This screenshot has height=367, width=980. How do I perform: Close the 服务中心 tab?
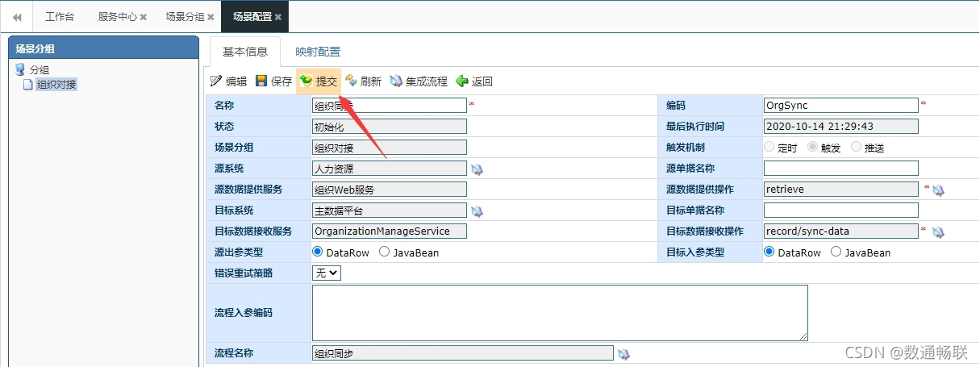tap(144, 17)
